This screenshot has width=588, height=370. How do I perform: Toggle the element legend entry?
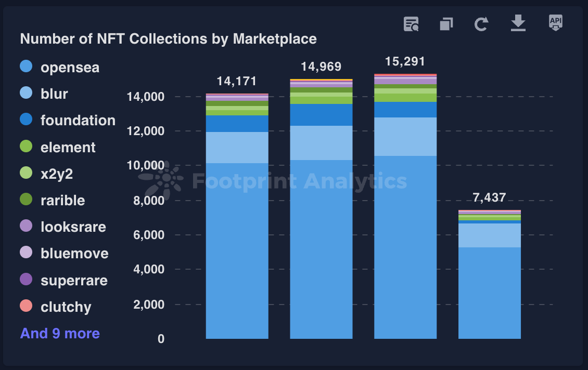coord(58,147)
